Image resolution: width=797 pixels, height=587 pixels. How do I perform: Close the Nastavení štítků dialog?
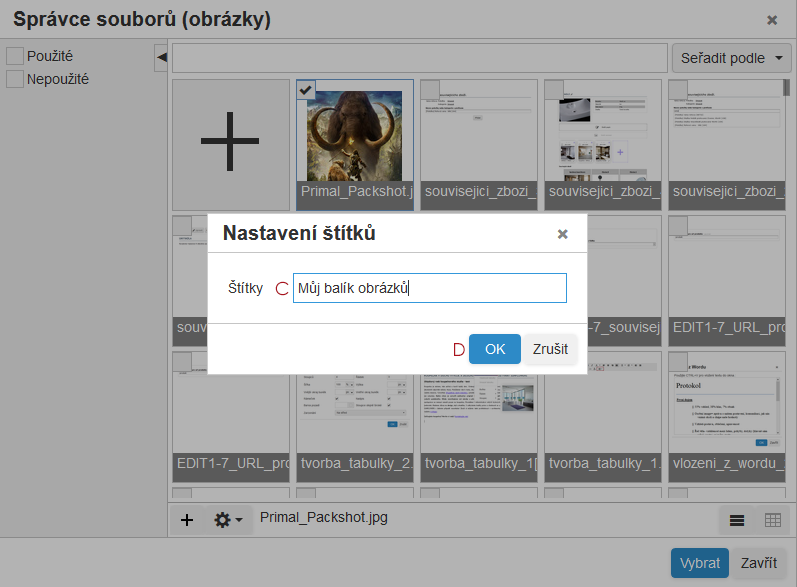coord(562,234)
